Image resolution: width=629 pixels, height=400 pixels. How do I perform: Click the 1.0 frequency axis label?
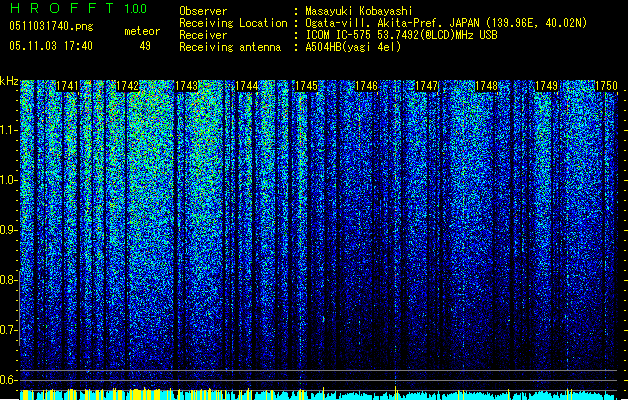pos(8,180)
